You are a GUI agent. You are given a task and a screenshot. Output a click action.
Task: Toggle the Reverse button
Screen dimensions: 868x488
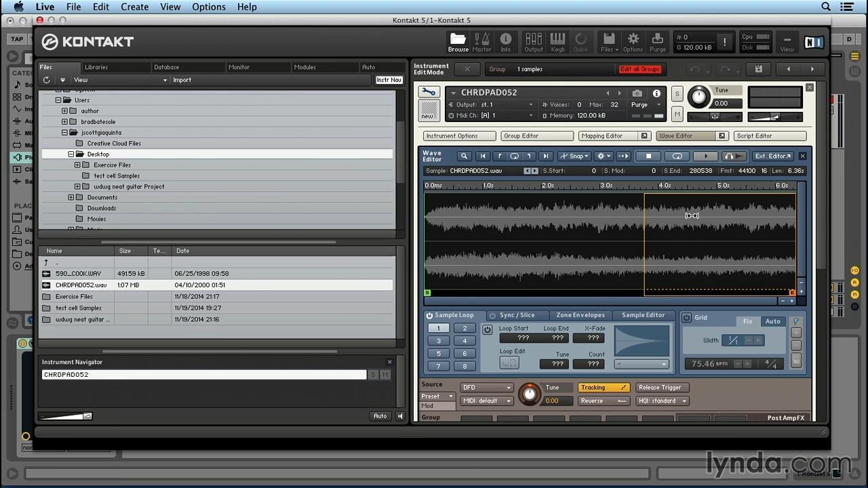point(604,401)
